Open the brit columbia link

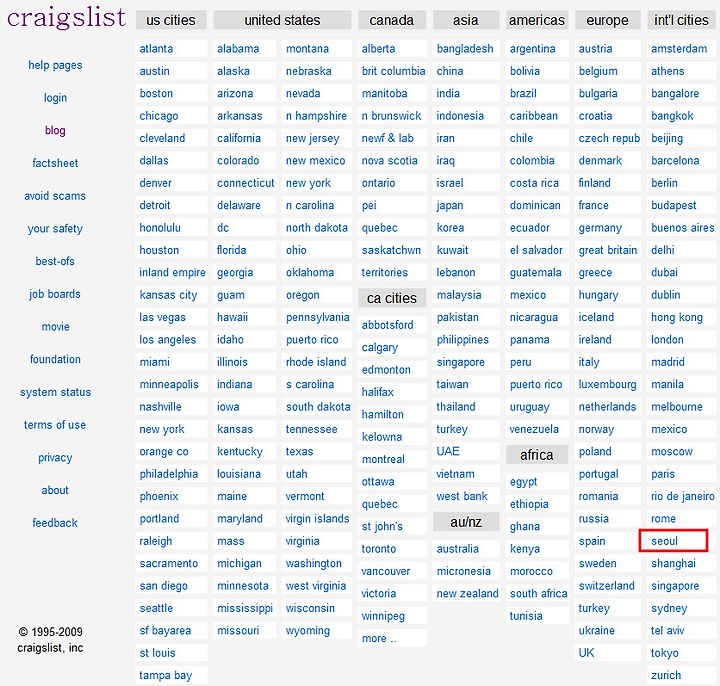click(x=394, y=71)
